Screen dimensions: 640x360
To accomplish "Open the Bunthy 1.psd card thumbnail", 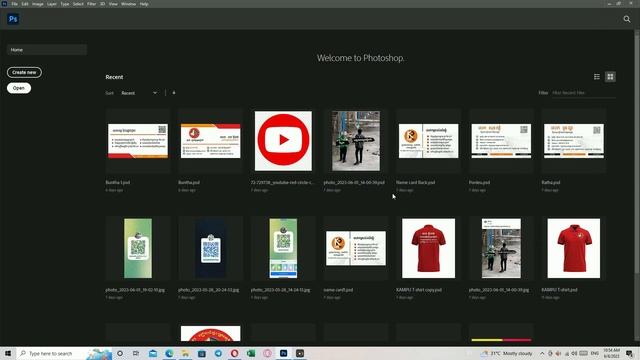I will click(x=138, y=141).
